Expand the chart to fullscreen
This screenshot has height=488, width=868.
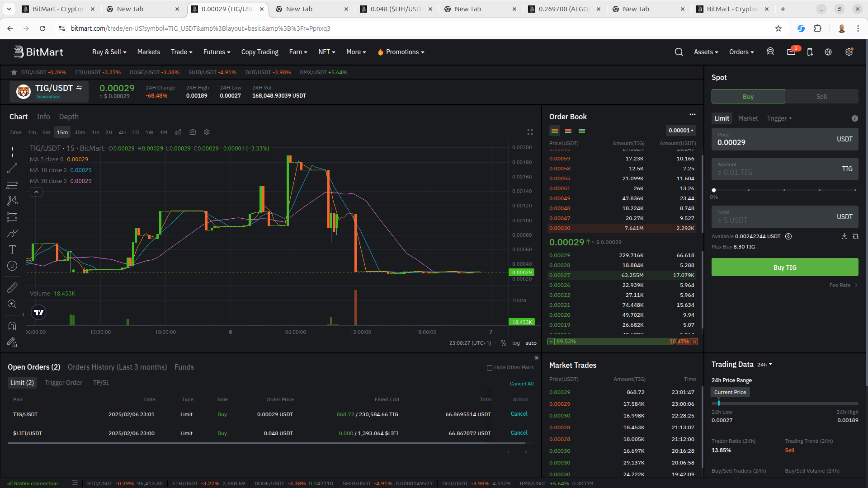point(530,132)
